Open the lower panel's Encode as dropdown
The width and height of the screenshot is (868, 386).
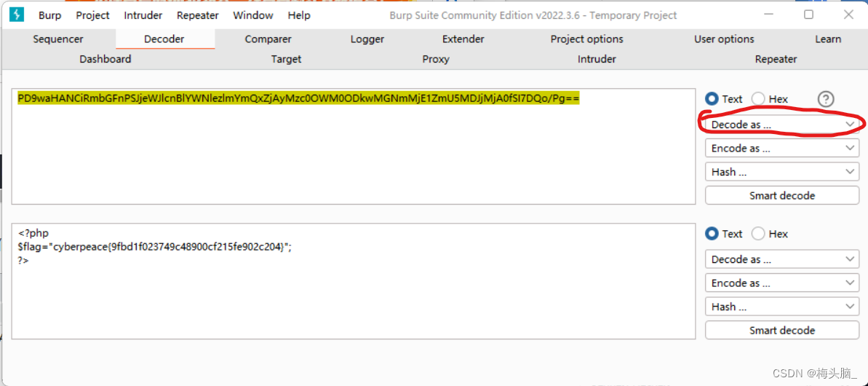pyautogui.click(x=782, y=283)
